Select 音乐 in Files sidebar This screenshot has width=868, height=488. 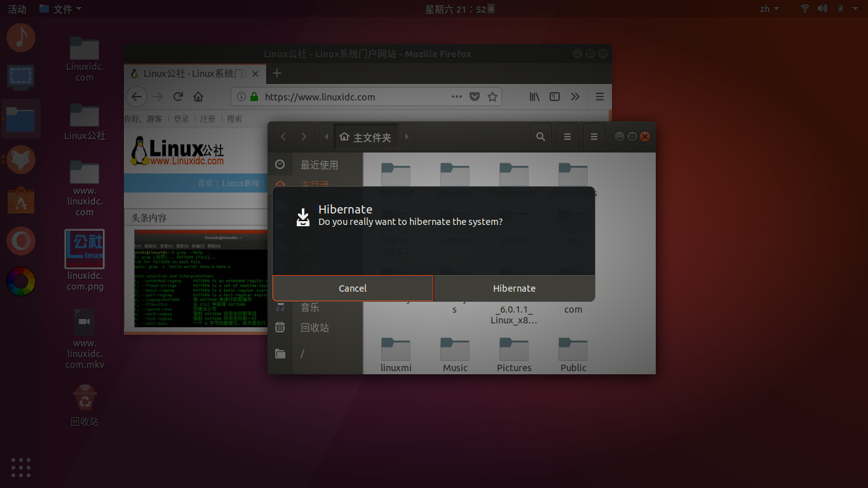[315, 308]
